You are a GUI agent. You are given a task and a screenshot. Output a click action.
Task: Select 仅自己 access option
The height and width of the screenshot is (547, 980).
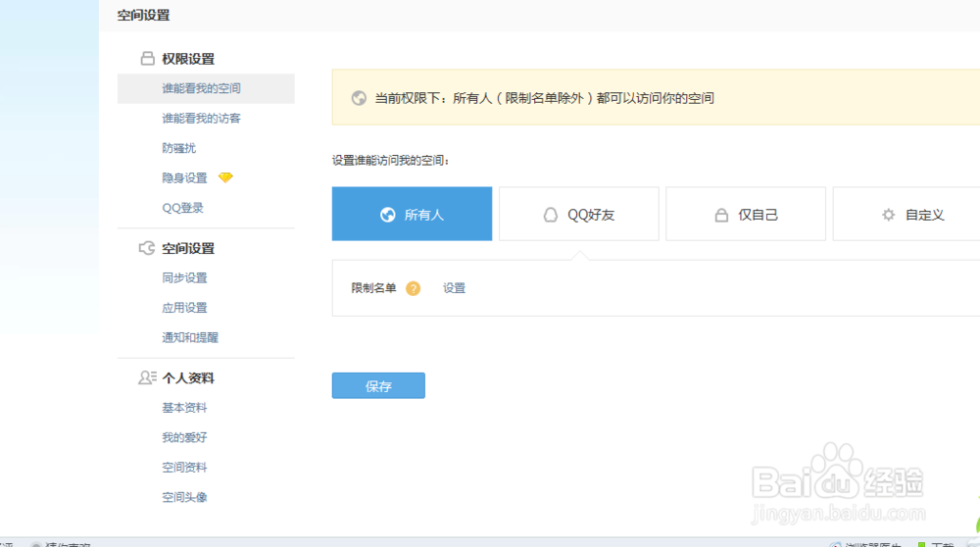(746, 214)
